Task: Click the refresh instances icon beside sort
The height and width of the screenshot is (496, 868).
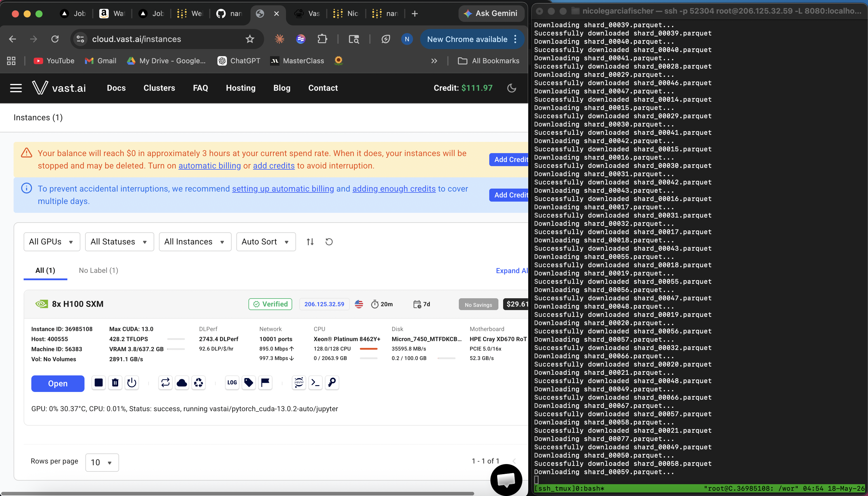Action: 329,242
